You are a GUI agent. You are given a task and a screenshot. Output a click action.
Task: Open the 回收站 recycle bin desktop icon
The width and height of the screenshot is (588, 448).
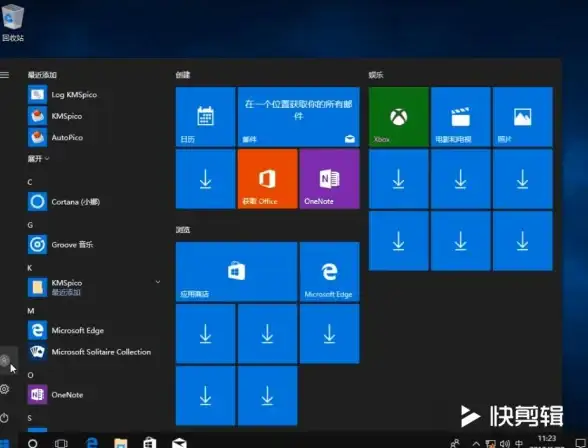(x=13, y=22)
